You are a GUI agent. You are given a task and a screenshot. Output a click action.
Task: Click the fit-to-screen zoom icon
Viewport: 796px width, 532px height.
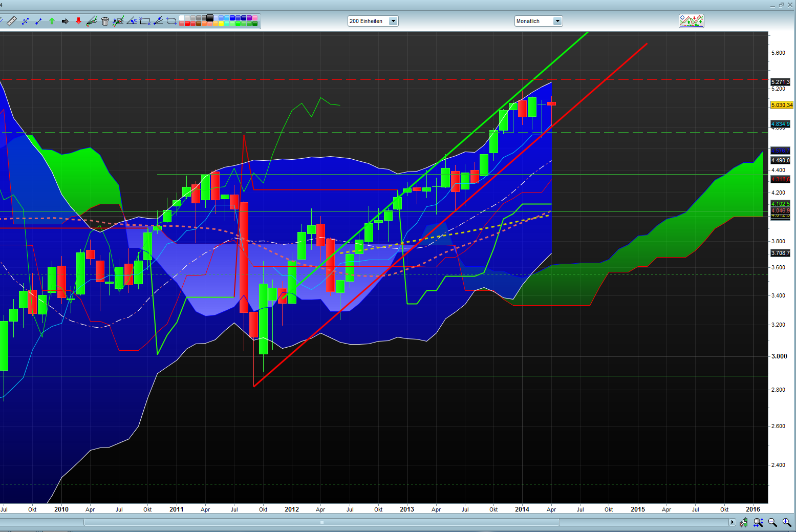click(758, 522)
